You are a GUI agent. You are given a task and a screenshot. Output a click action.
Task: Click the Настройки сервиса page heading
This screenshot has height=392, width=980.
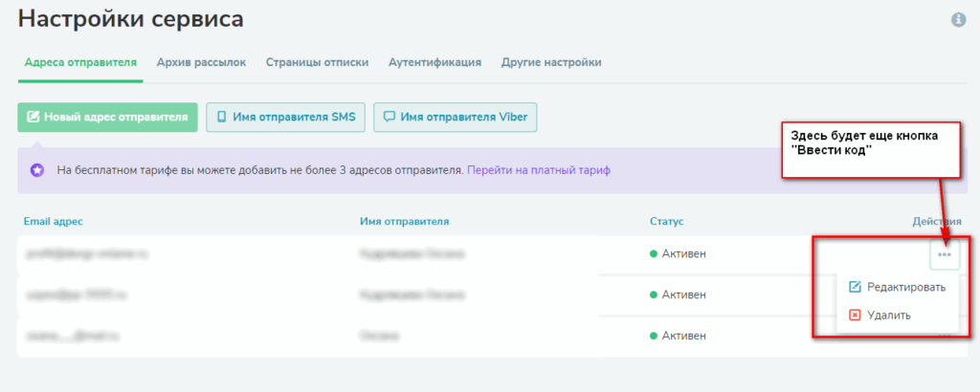click(130, 19)
